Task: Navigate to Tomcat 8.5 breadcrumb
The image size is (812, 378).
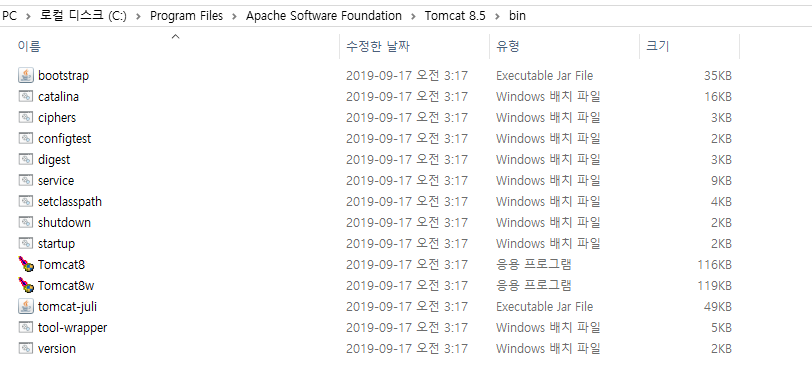Action: click(455, 16)
